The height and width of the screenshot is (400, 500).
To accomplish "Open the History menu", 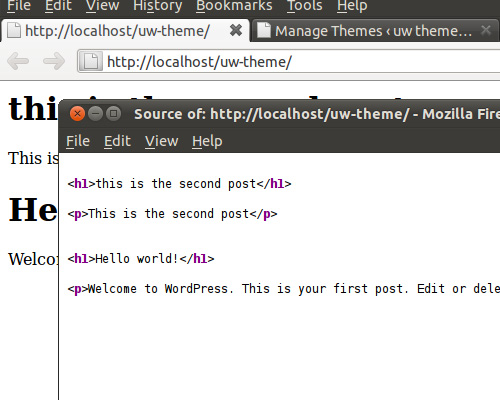I will click(x=157, y=6).
